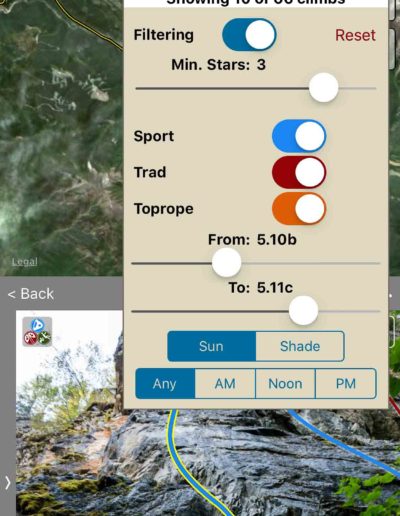The image size is (400, 516).
Task: Tap the blue quickdraw icon on photo
Action: [37, 325]
